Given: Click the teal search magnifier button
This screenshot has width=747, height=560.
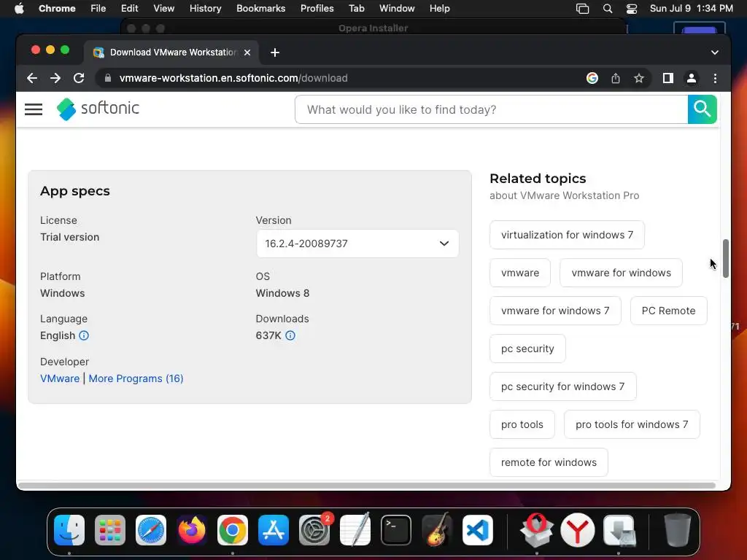Looking at the screenshot, I should pyautogui.click(x=702, y=109).
